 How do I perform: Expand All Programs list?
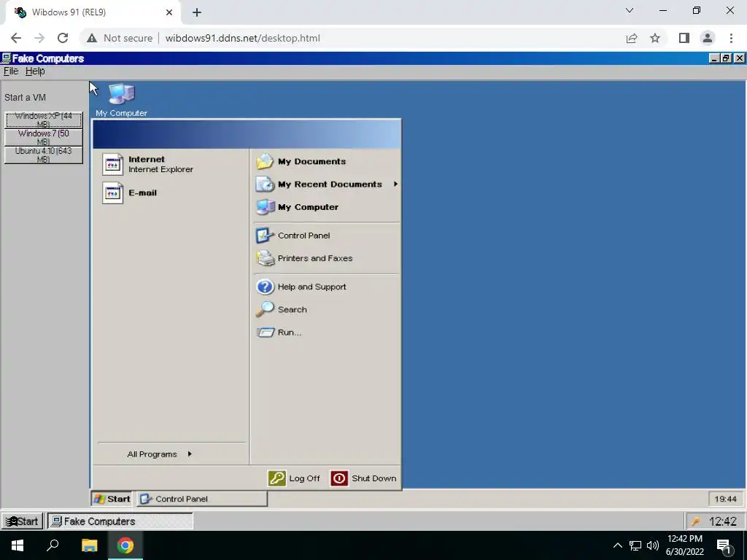point(160,454)
